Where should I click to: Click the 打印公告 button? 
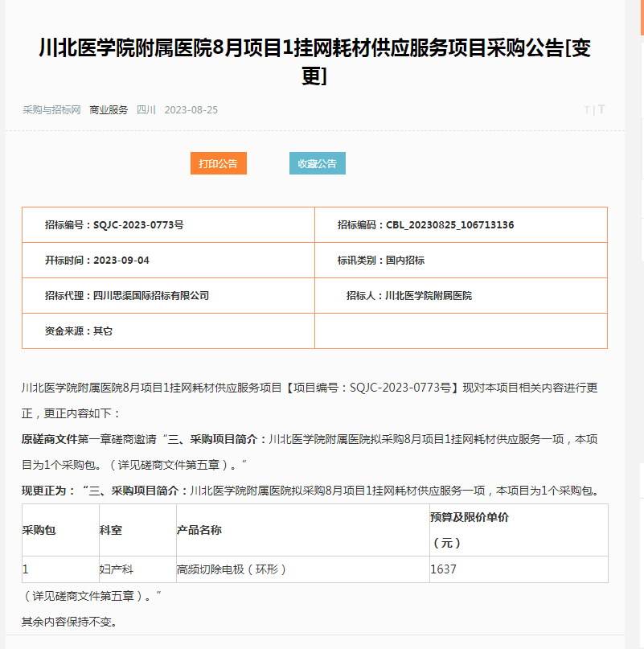[219, 163]
